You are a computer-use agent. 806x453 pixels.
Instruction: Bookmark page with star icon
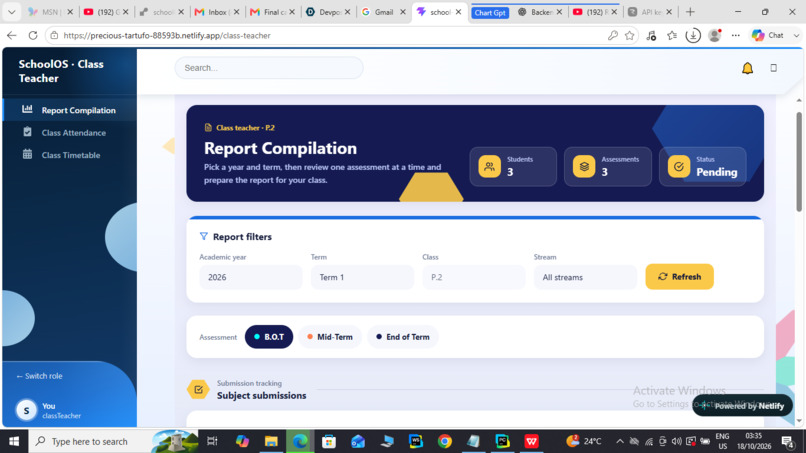[630, 35]
